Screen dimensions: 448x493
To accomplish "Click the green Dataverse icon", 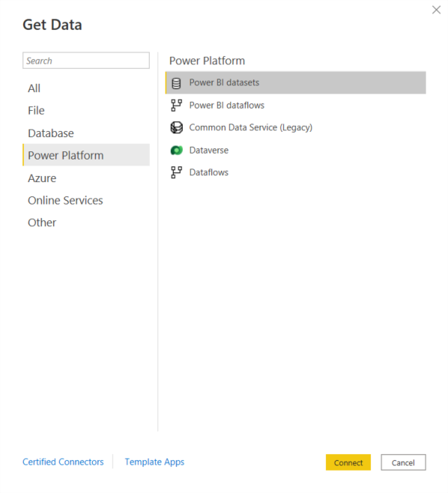I will (x=176, y=151).
